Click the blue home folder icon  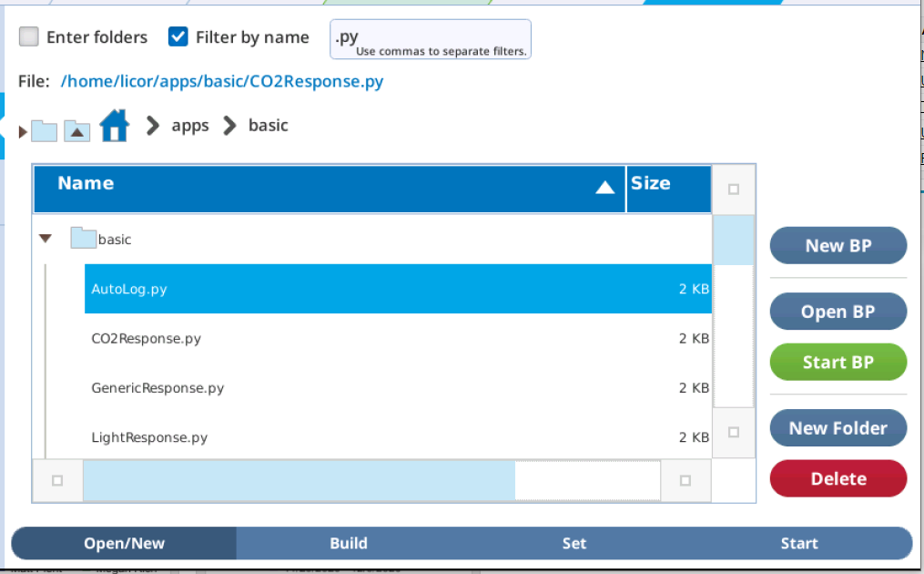(x=114, y=126)
